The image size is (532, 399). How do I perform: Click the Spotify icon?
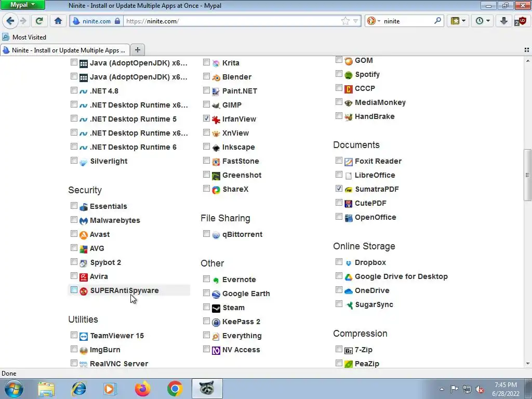click(349, 75)
